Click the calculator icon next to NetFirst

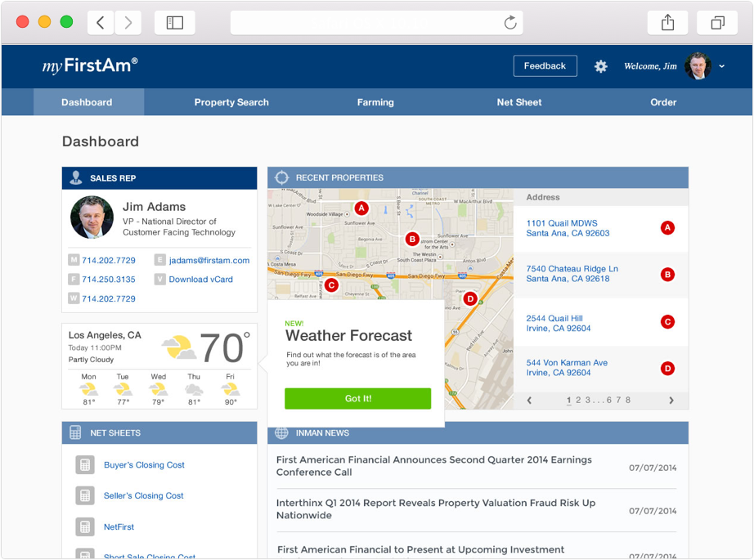click(84, 526)
